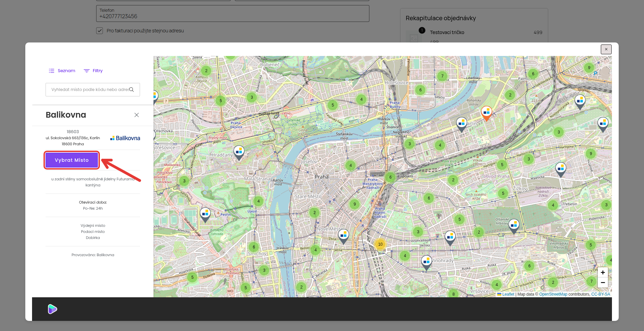The width and height of the screenshot is (644, 331).
Task: Select the Balíkovna marker near Hradčany
Action: point(239,153)
